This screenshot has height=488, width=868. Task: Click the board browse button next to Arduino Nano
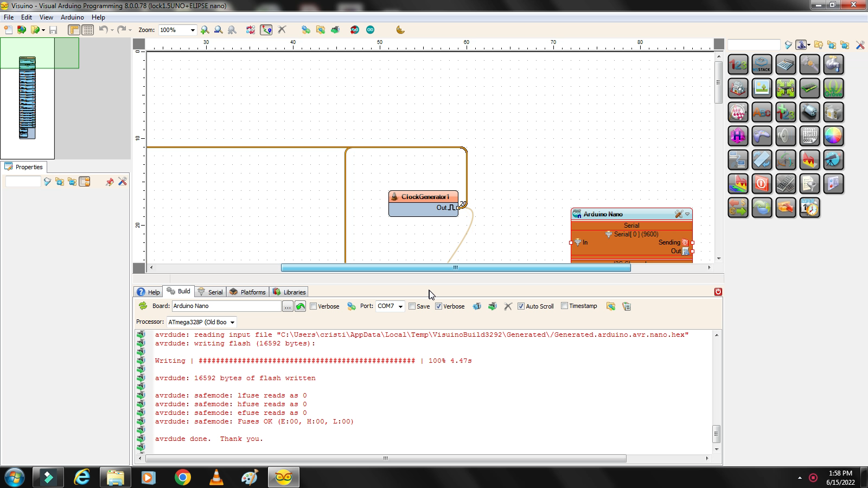pyautogui.click(x=288, y=306)
